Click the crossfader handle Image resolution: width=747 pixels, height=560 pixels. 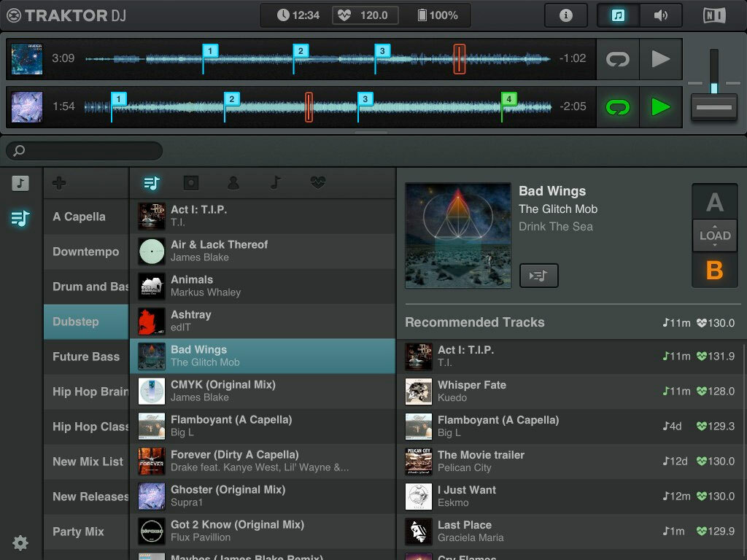point(713,107)
